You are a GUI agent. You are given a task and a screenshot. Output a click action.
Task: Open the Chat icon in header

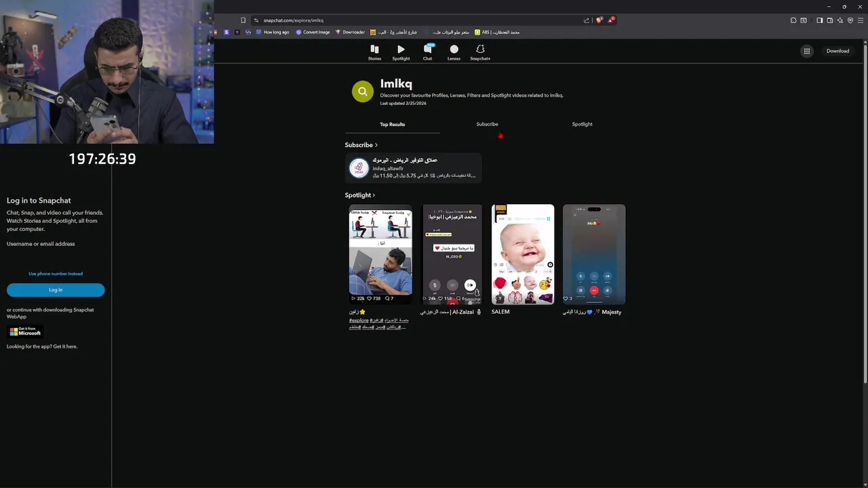pyautogui.click(x=427, y=49)
